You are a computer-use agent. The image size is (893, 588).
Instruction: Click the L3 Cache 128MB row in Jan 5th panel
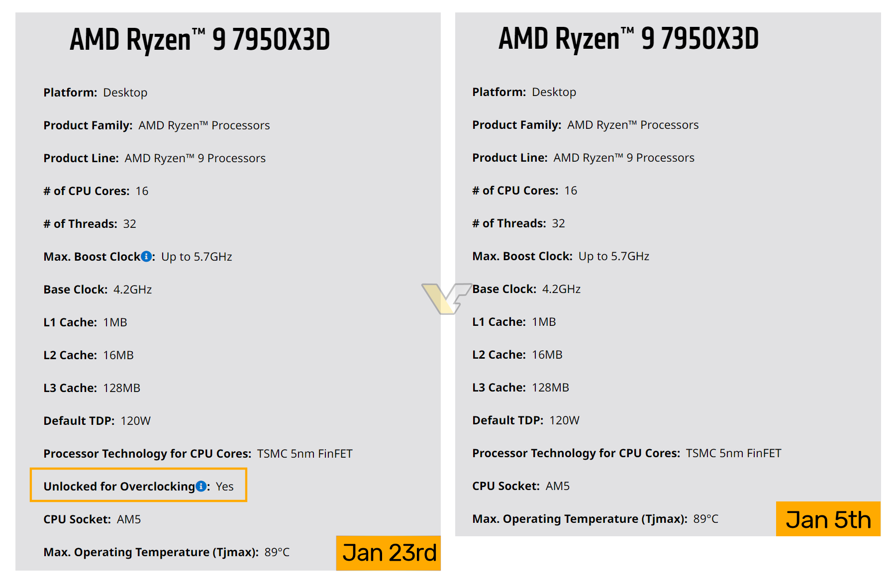(520, 388)
